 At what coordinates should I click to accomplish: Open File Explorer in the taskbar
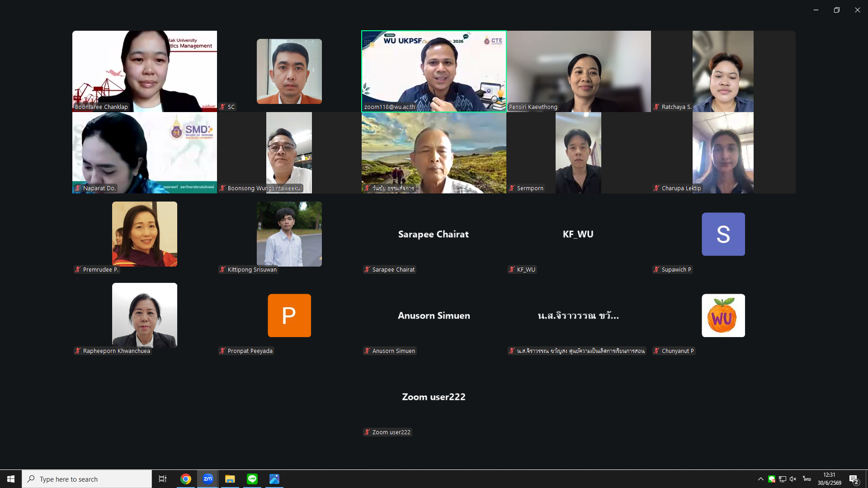coord(230,479)
